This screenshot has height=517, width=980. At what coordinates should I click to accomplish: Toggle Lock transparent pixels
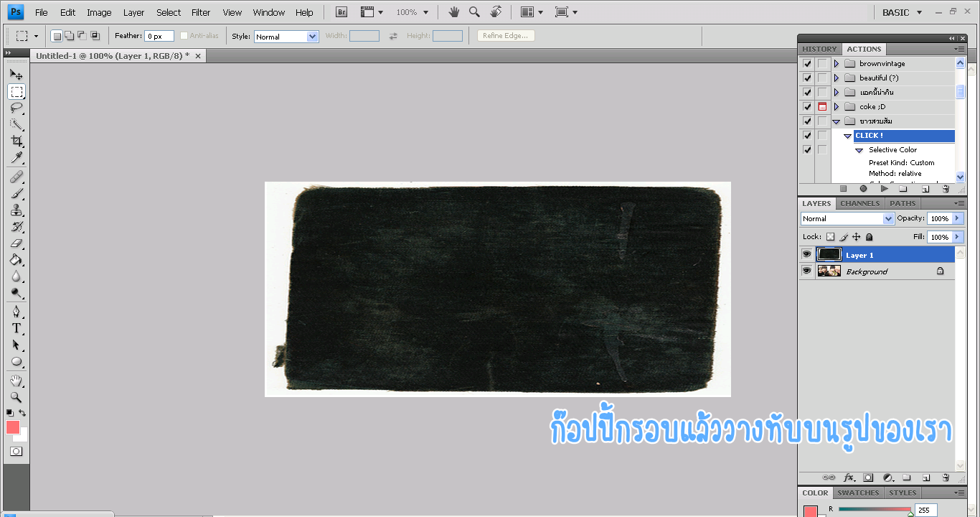831,237
